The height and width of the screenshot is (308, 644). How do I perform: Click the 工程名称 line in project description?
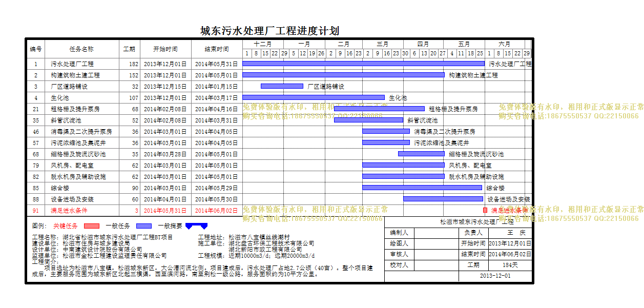[x=102, y=237]
